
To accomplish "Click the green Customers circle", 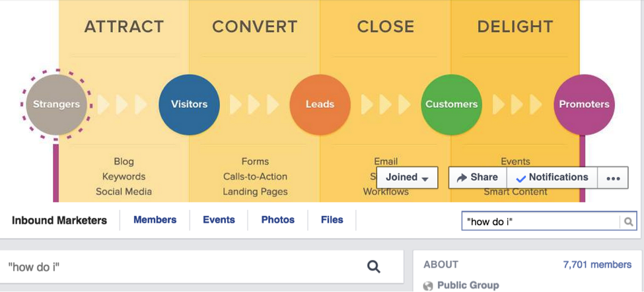I will pyautogui.click(x=451, y=104).
